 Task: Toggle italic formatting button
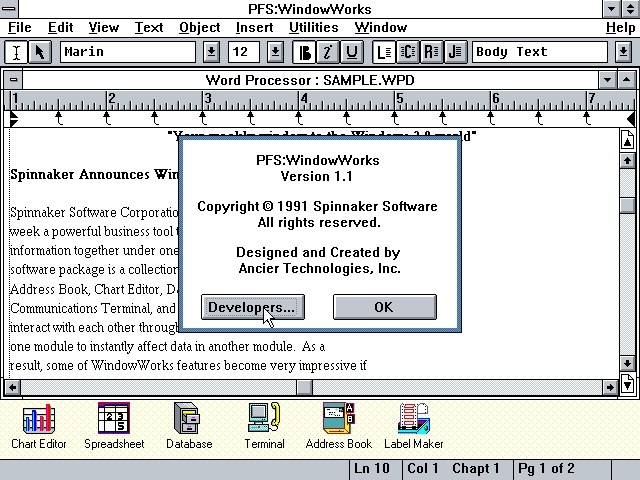(x=328, y=52)
